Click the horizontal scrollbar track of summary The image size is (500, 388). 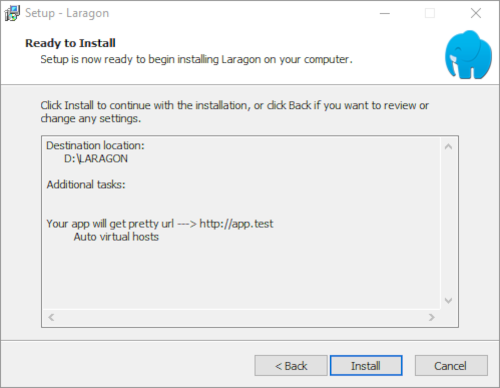241,317
